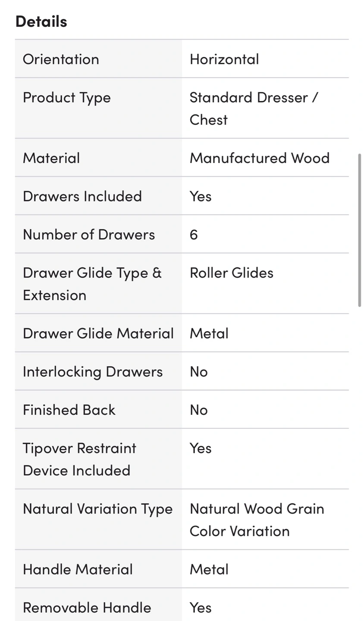Viewport: 364px width, 621px height.
Task: Click the Natural Variation Type label
Action: (x=98, y=509)
